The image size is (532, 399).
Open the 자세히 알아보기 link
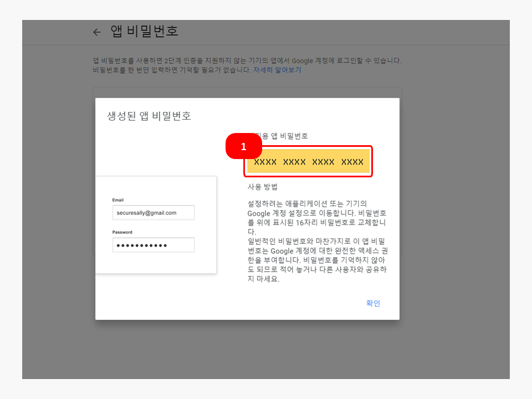tap(277, 70)
